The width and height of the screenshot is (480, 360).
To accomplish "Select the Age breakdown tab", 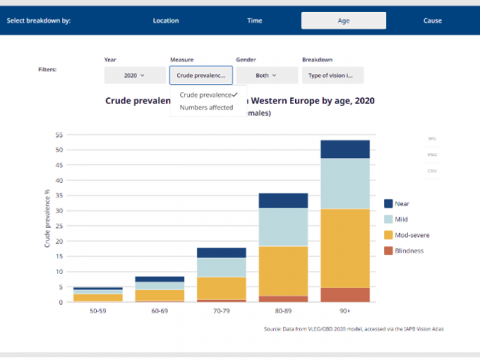I will (344, 21).
